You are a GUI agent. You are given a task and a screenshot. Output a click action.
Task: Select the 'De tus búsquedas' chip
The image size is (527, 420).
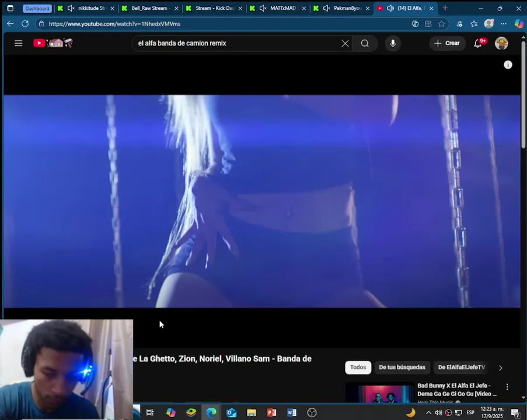tap(402, 367)
